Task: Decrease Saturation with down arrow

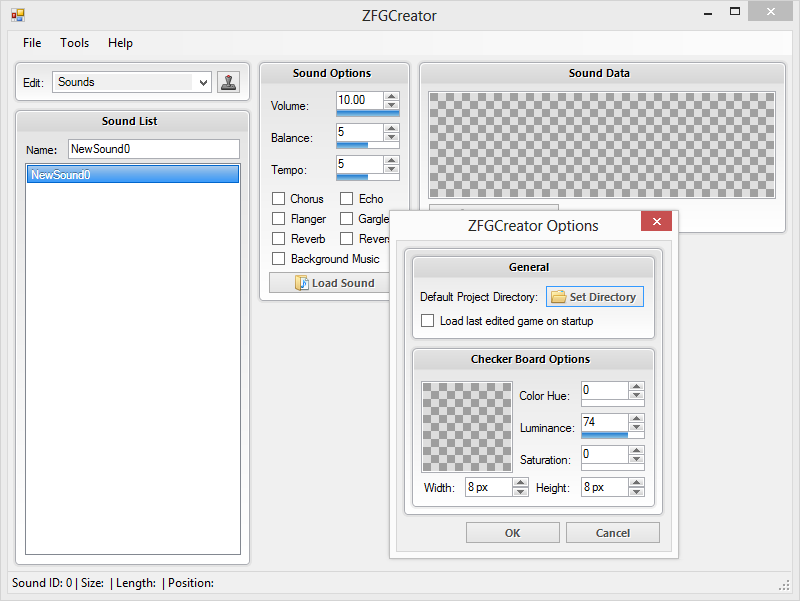Action: pyautogui.click(x=636, y=459)
